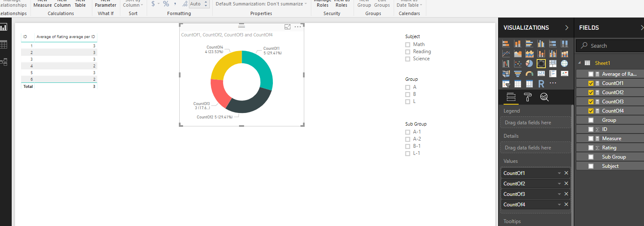Remove CountOf4 from Values

tap(566, 204)
